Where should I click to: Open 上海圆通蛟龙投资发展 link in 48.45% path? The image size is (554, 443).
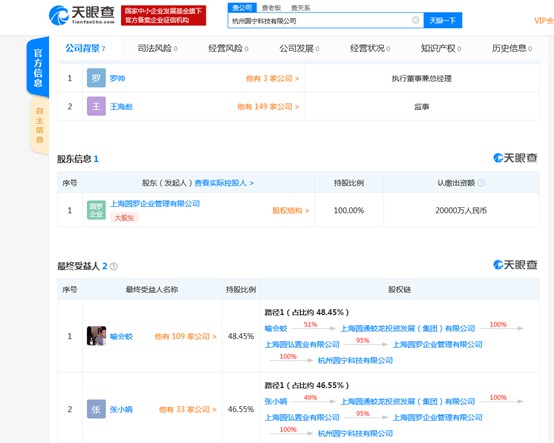tap(407, 329)
